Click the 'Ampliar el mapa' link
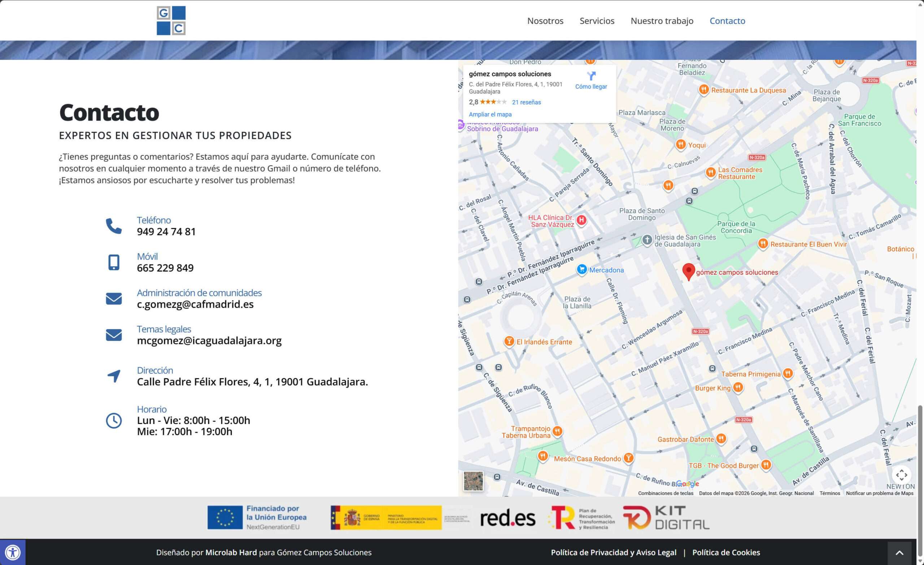The image size is (924, 565). pyautogui.click(x=490, y=114)
